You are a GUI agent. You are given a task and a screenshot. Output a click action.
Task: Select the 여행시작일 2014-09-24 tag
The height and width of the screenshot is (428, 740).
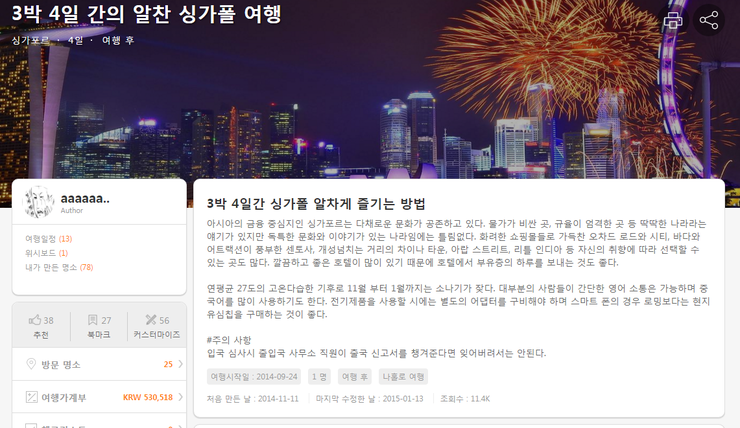254,377
